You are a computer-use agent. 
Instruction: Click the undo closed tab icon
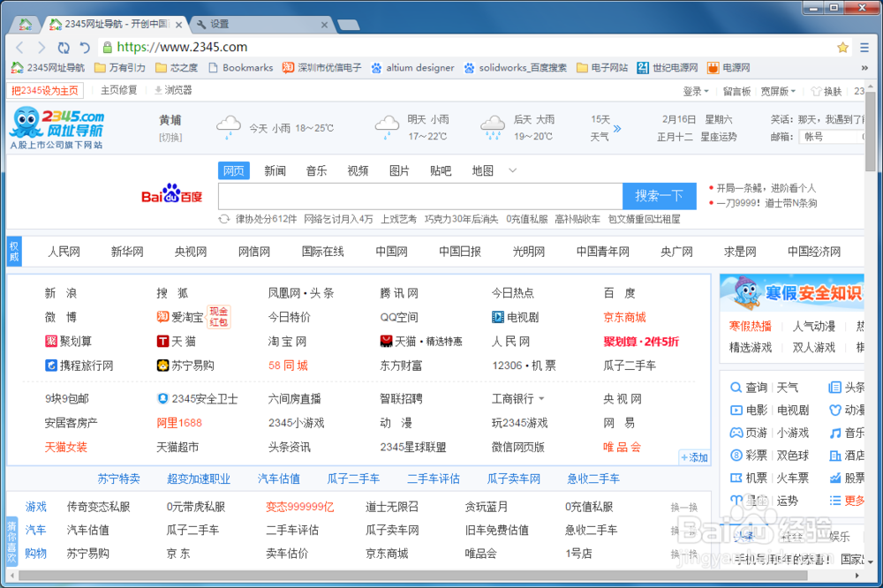click(x=85, y=48)
